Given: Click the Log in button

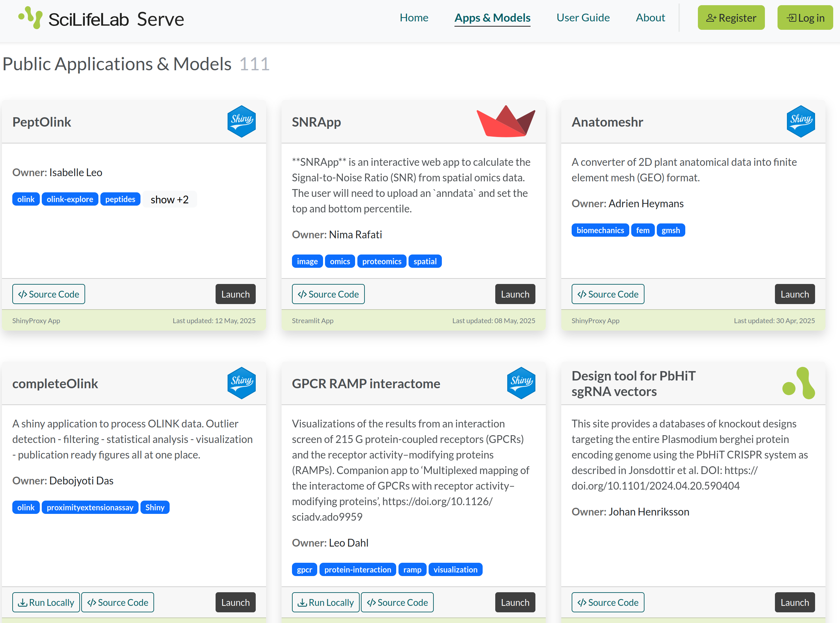Looking at the screenshot, I should pos(805,18).
